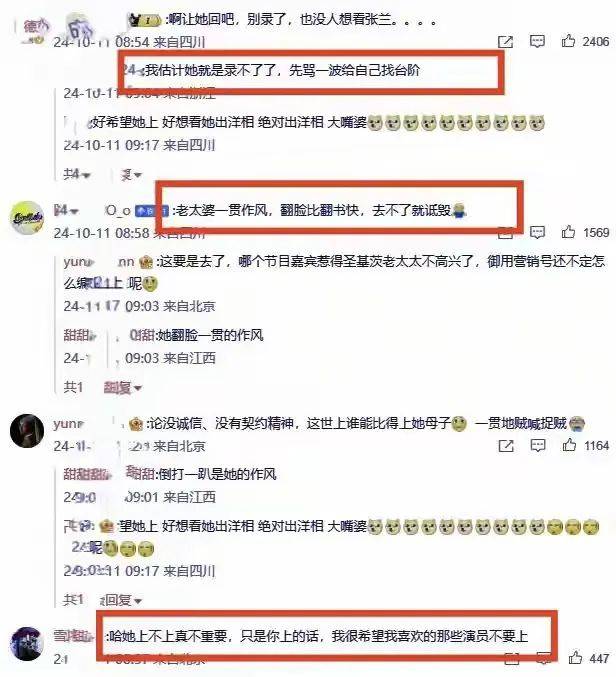Image resolution: width=616 pixels, height=677 pixels.
Task: Like the comment with 1569 likes
Action: click(x=568, y=232)
